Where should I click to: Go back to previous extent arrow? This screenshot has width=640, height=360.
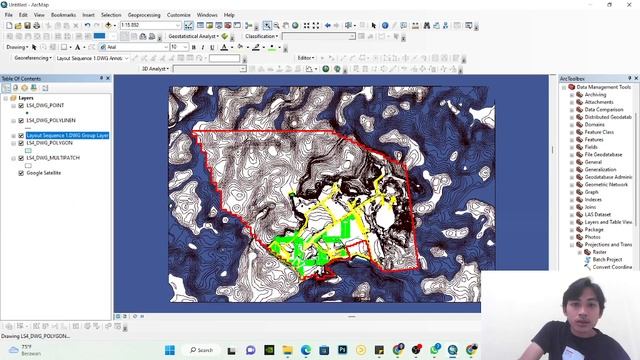[327, 26]
